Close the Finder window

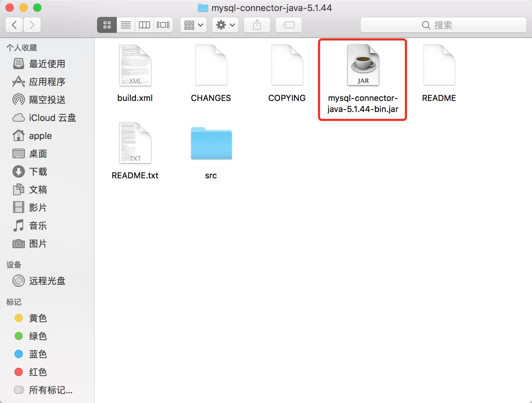tap(10, 8)
